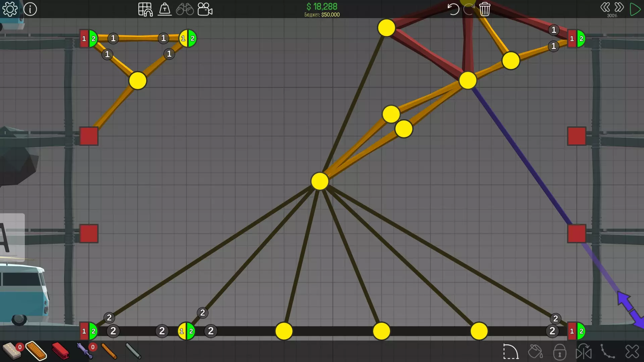644x362 pixels.
Task: Undo the last bridge edit
Action: click(453, 9)
